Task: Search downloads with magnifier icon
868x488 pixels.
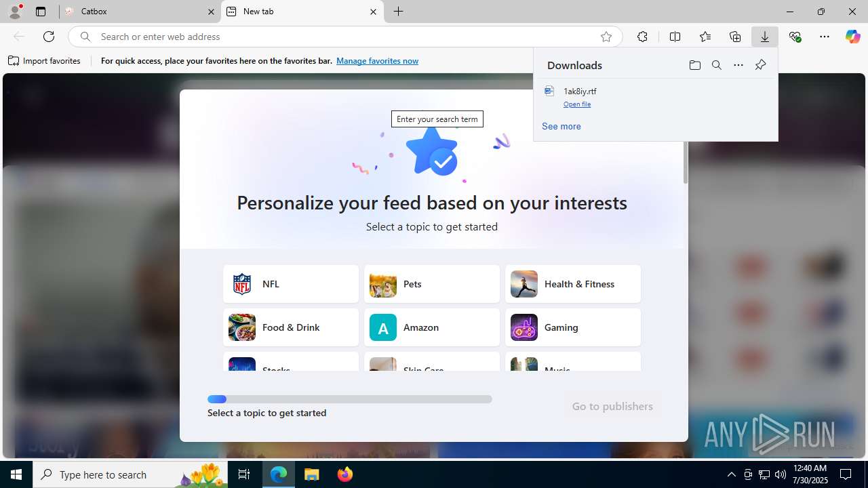Action: tap(716, 65)
